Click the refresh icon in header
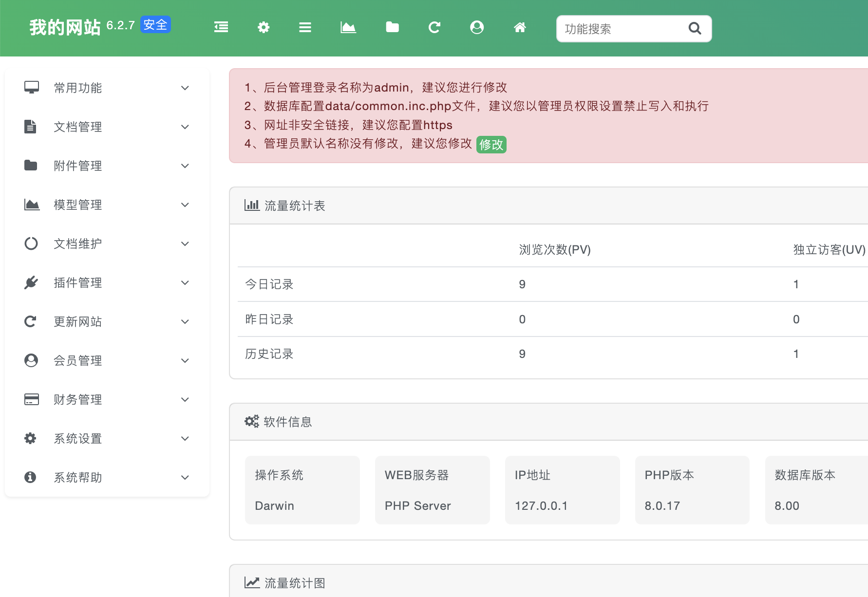 click(434, 27)
